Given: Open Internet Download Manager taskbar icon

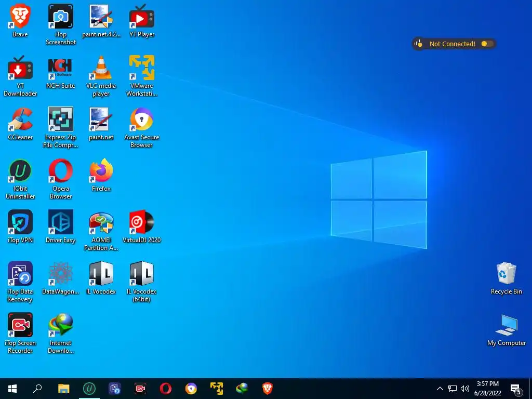Looking at the screenshot, I should (x=242, y=389).
